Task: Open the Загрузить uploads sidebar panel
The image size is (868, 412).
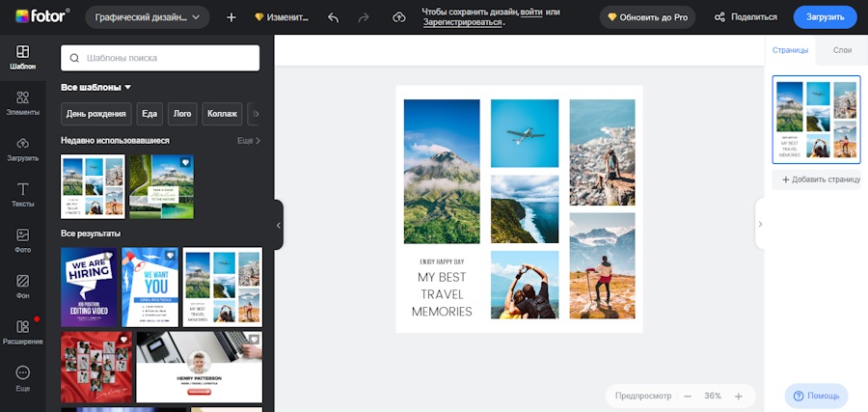Action: coord(22,149)
